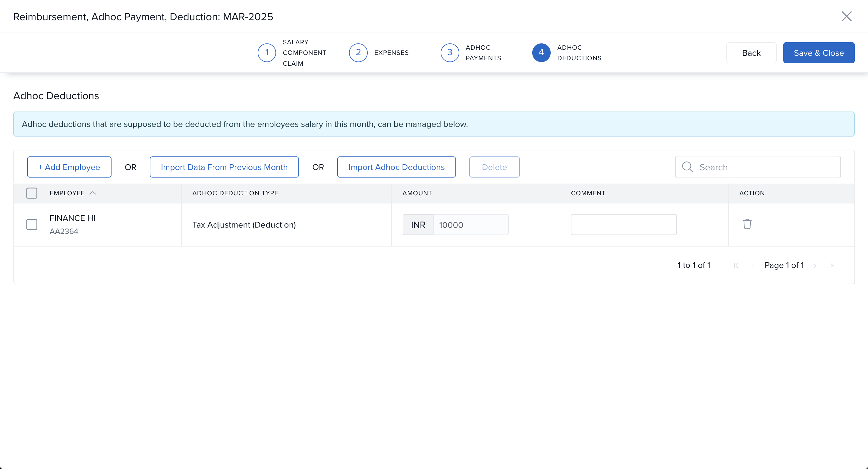The height and width of the screenshot is (469, 868).
Task: Click Import Adhoc Deductions button
Action: pos(396,167)
